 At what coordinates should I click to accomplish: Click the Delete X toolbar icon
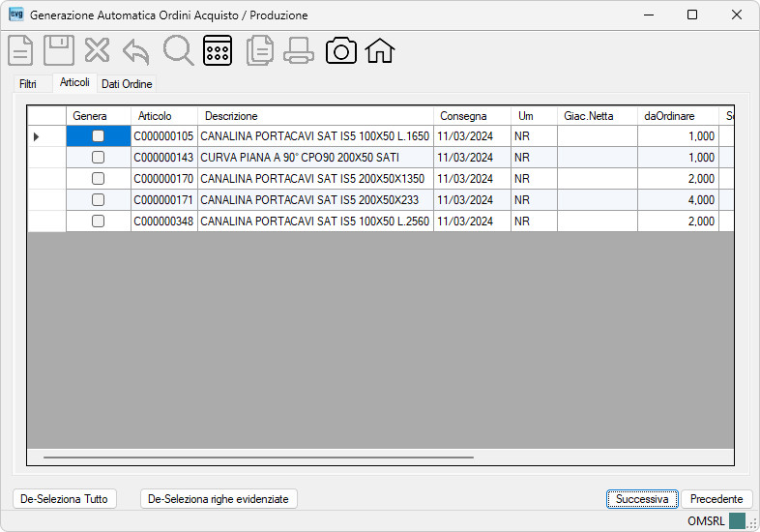pos(97,50)
